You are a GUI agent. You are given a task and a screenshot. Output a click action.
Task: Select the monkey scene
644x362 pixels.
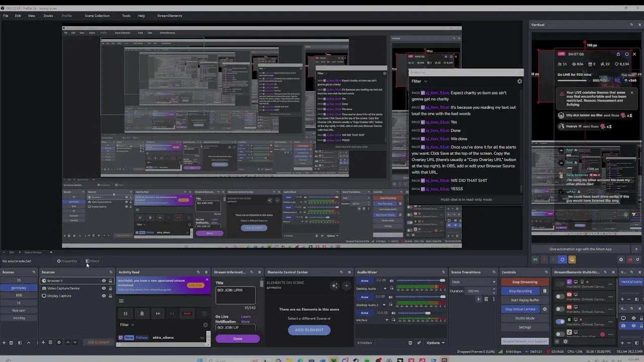(19, 318)
